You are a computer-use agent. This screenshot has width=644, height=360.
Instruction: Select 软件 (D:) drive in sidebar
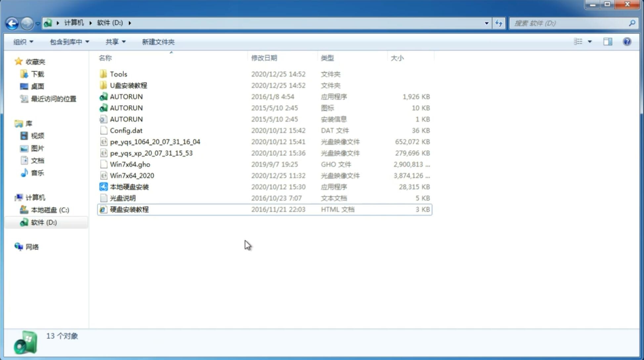coord(43,222)
